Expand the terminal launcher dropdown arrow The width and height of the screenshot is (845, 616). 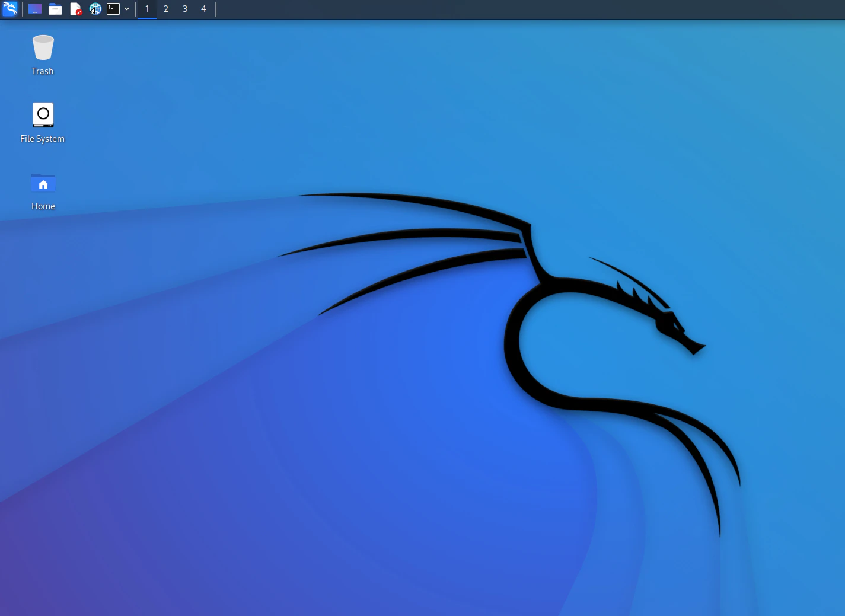click(x=127, y=9)
